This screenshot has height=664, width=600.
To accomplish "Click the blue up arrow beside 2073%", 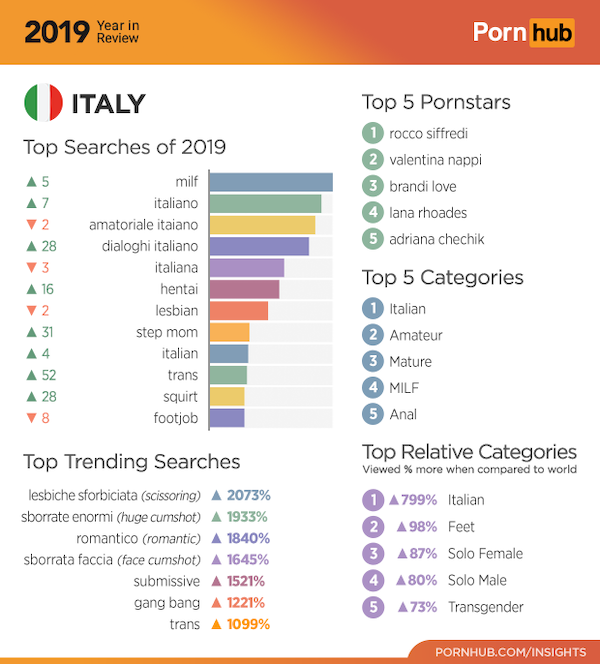I will pyautogui.click(x=215, y=495).
